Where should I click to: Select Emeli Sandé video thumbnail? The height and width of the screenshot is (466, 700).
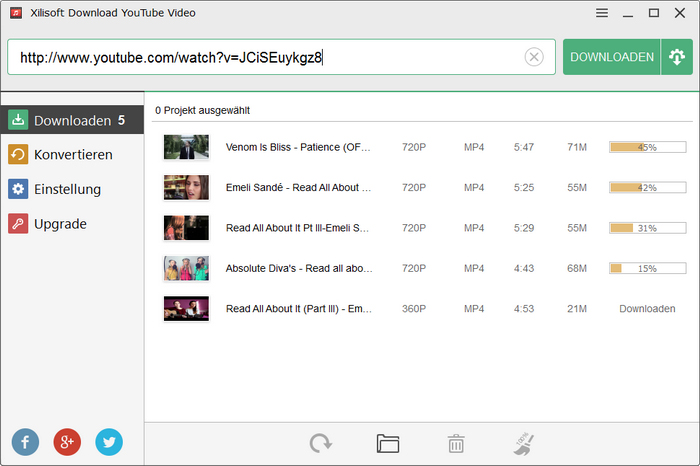click(x=186, y=187)
